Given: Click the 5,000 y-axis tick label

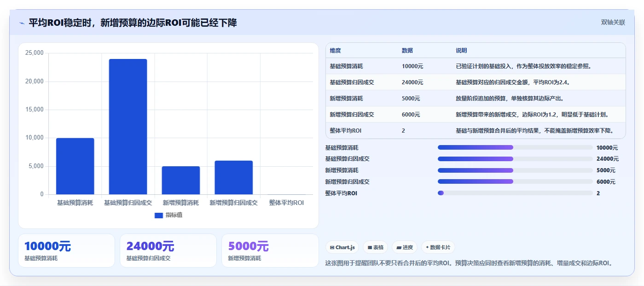Looking at the screenshot, I should (x=36, y=166).
